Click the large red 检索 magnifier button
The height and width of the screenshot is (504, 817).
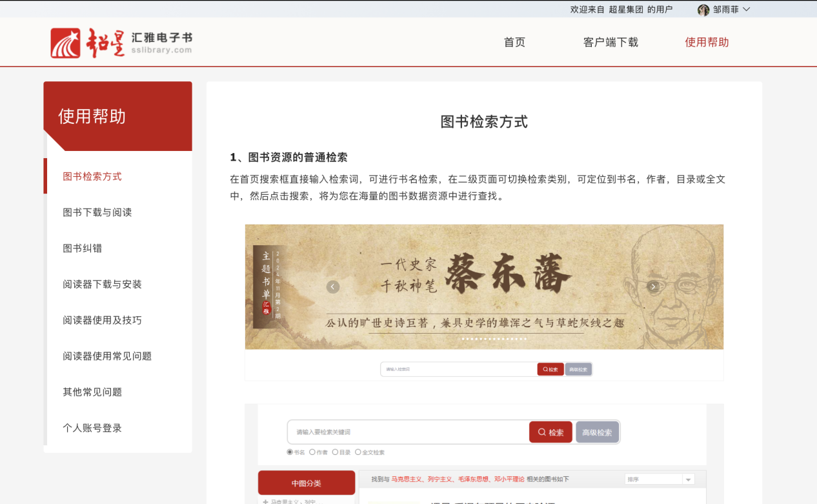550,432
